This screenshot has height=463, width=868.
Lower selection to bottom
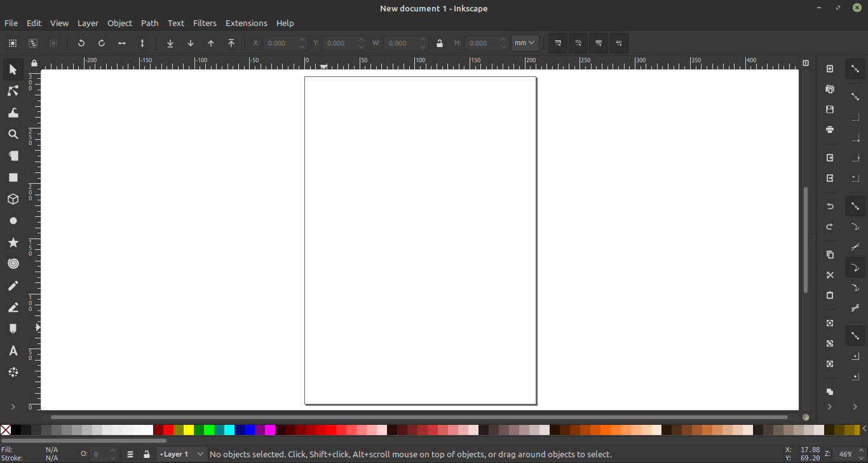170,43
